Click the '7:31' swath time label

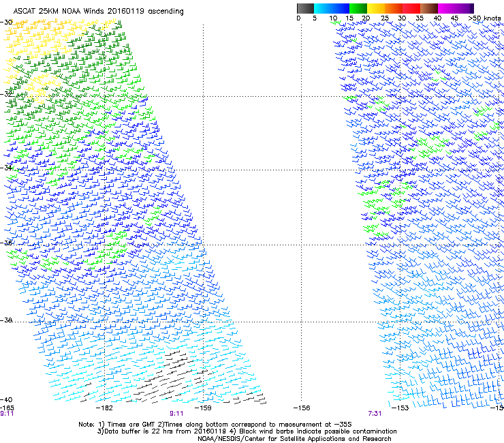375,414
